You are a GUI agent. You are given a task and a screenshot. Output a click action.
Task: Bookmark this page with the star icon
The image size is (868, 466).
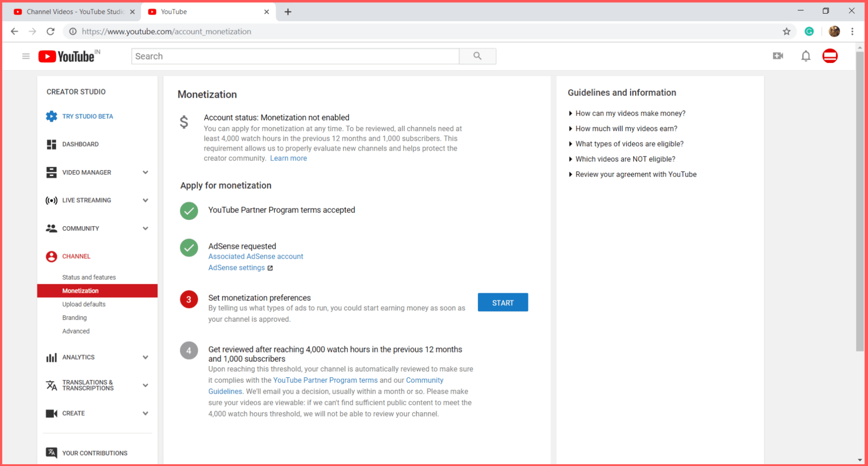(787, 31)
